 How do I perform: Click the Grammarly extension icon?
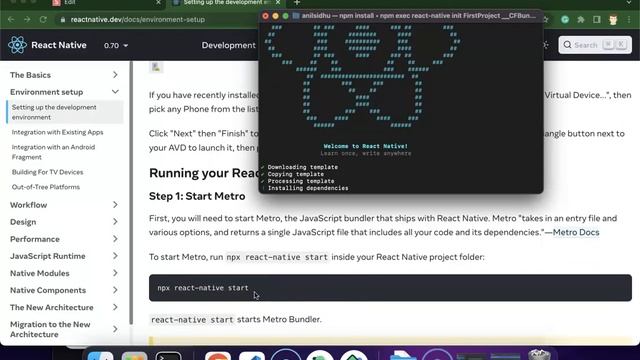tap(565, 19)
